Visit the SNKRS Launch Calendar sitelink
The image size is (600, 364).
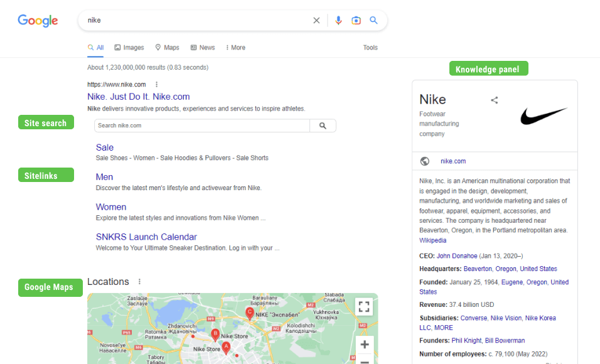click(146, 237)
